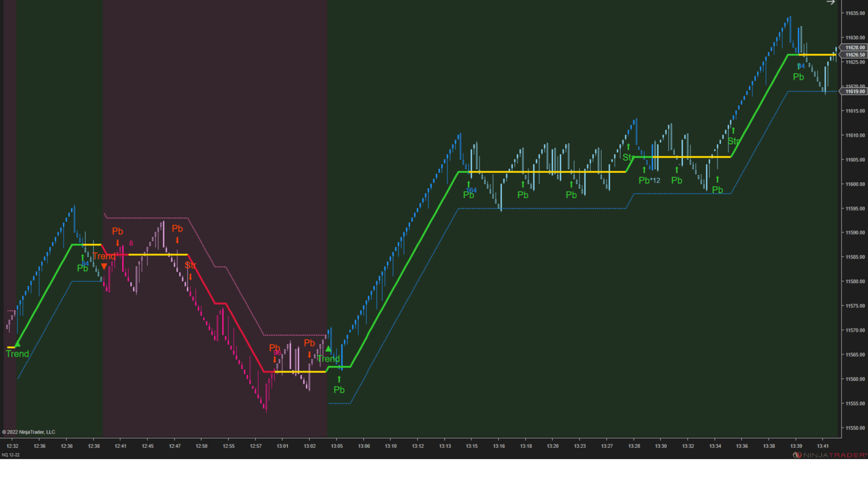Click the right arrow icon at top-right corner
The width and height of the screenshot is (868, 488).
(x=830, y=3)
